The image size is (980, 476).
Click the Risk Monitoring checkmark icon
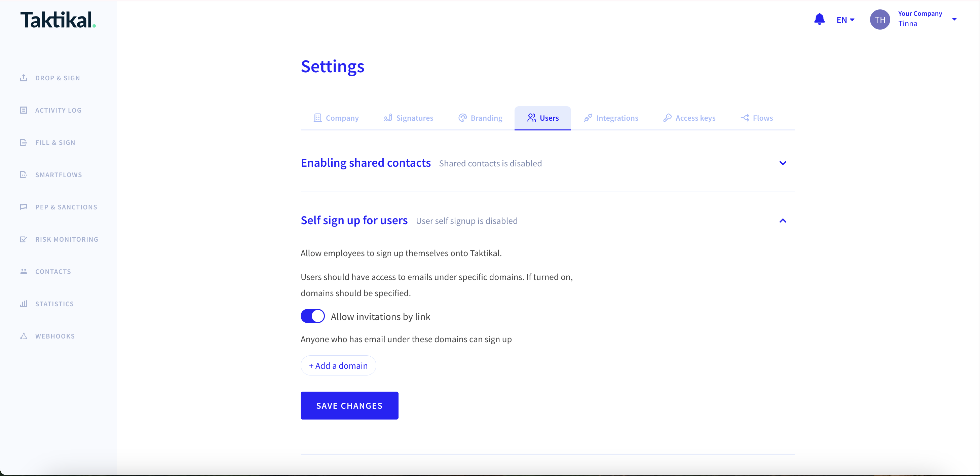pyautogui.click(x=24, y=239)
